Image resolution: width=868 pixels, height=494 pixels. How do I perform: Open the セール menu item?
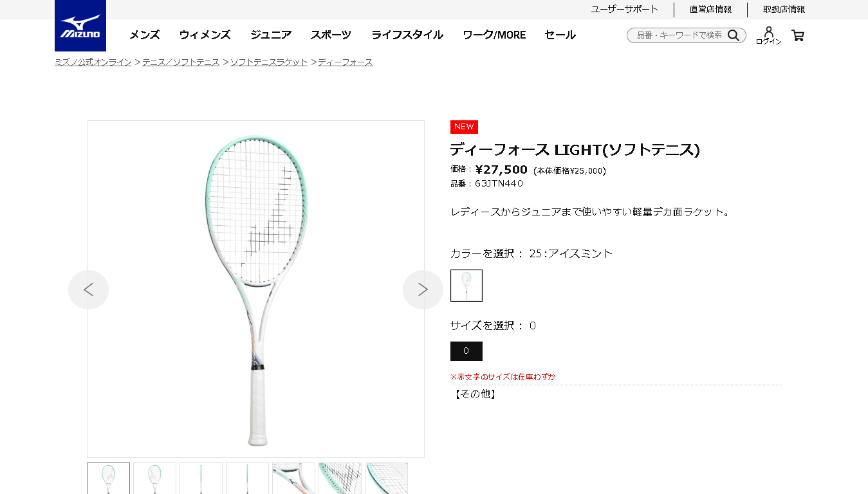(x=559, y=35)
